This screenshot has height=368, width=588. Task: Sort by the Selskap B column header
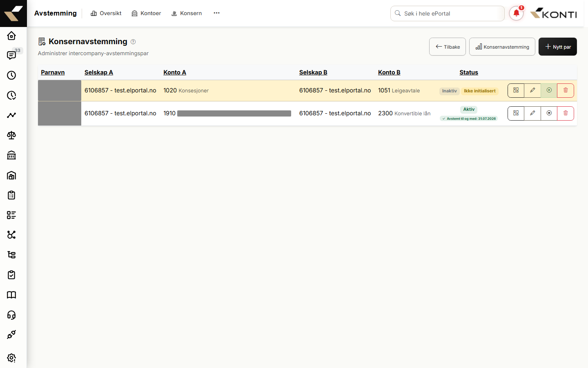(313, 72)
